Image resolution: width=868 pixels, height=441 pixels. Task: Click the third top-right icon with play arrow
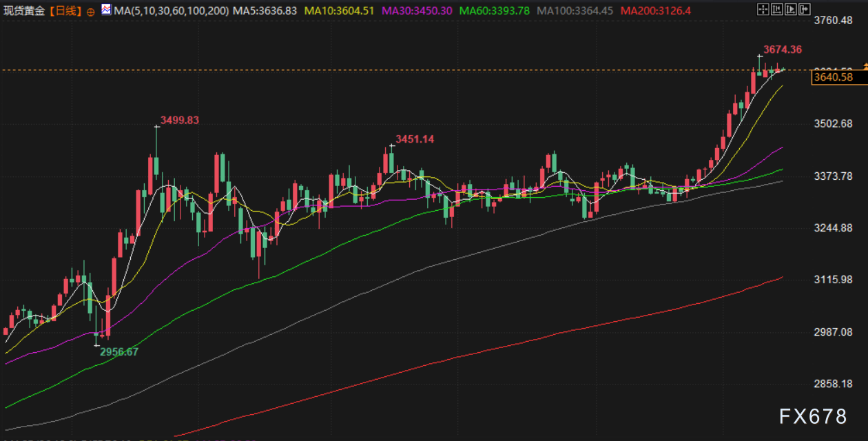pyautogui.click(x=790, y=10)
